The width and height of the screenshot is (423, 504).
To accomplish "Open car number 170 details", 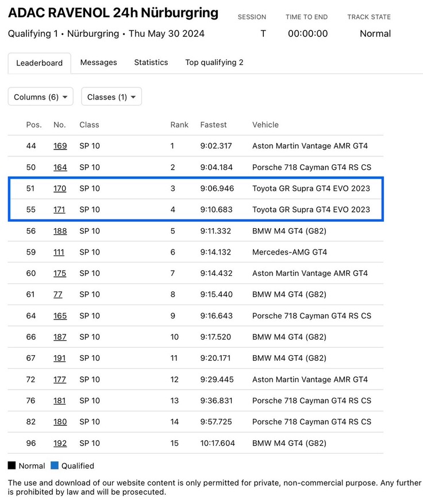I will click(x=60, y=188).
